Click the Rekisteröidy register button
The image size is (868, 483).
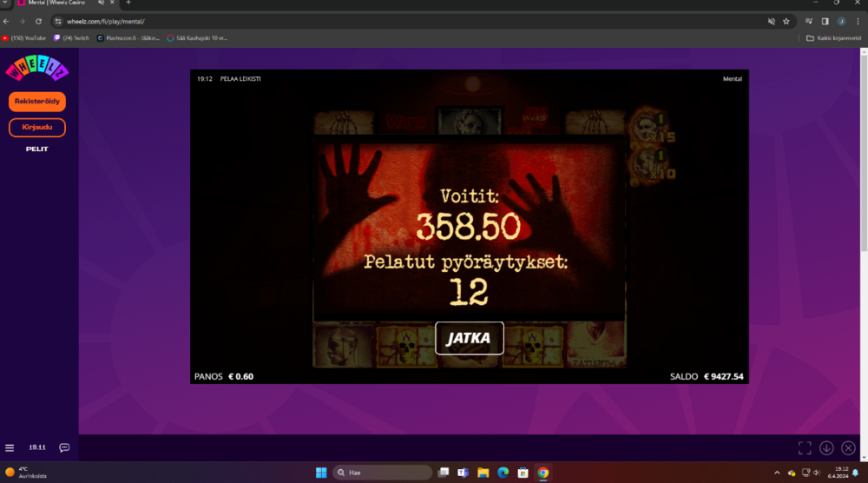37,102
